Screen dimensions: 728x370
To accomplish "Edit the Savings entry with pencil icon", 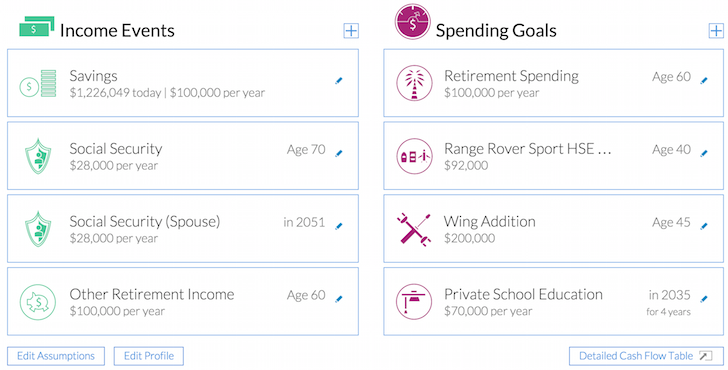I will click(x=339, y=81).
